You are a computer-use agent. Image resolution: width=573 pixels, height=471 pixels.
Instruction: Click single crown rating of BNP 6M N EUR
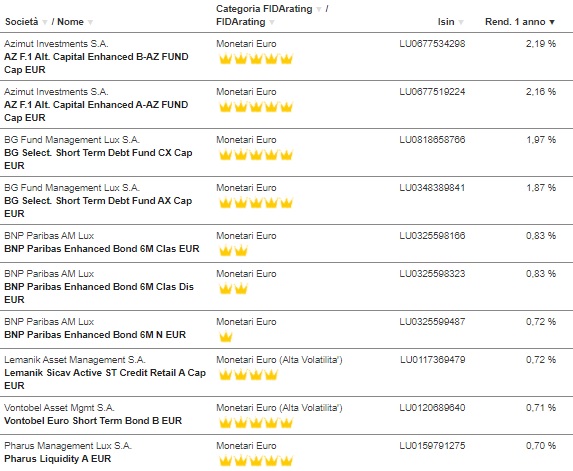click(x=225, y=336)
